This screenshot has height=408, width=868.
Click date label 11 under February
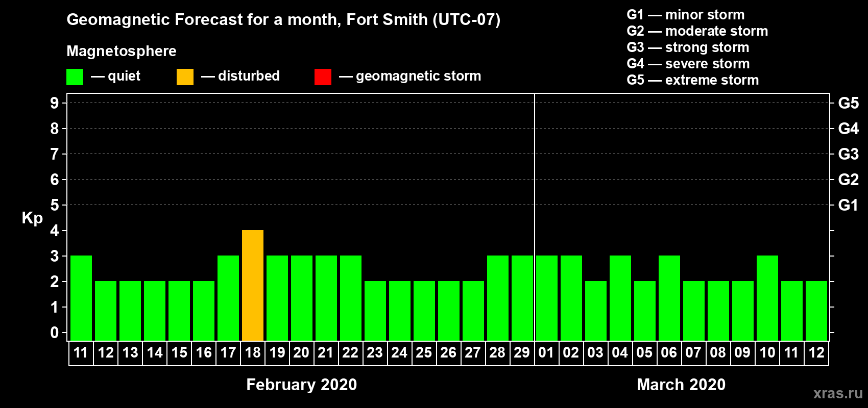pos(81,353)
